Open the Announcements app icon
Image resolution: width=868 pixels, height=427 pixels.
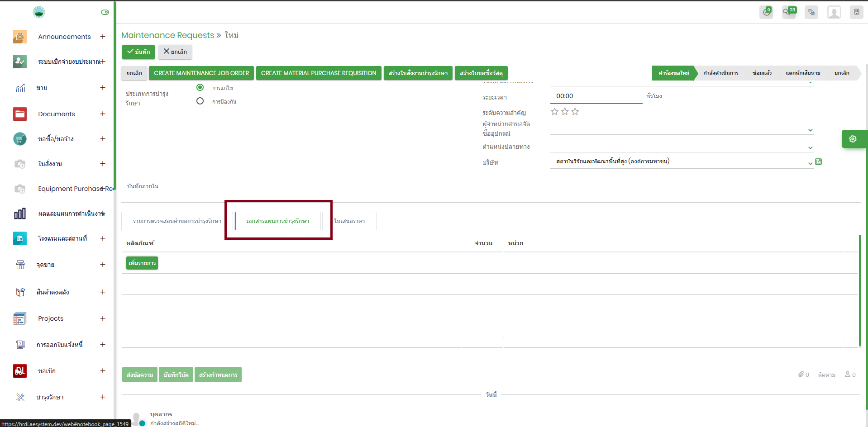pos(20,37)
